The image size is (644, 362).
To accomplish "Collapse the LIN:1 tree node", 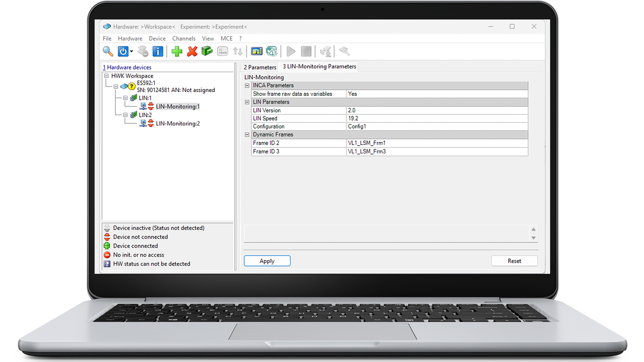I will [x=125, y=98].
